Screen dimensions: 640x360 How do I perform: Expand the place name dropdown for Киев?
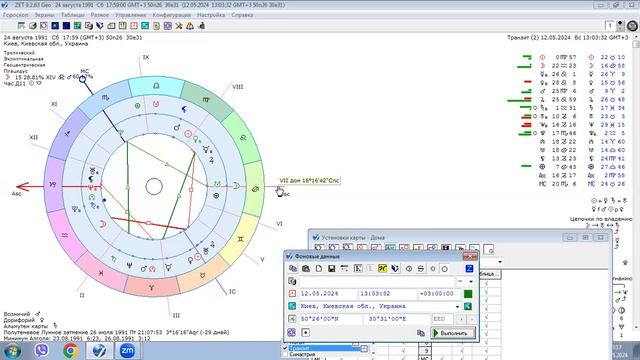(x=457, y=307)
